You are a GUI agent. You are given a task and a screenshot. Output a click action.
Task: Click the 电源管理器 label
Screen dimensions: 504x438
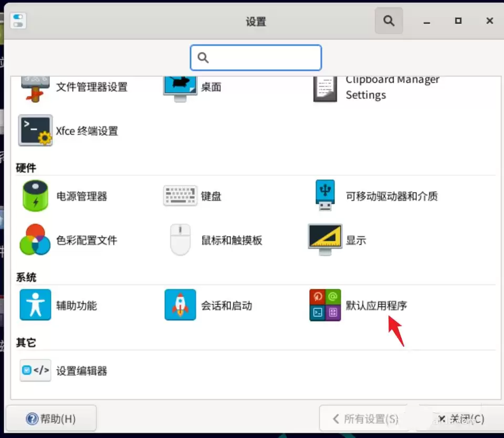click(x=82, y=196)
